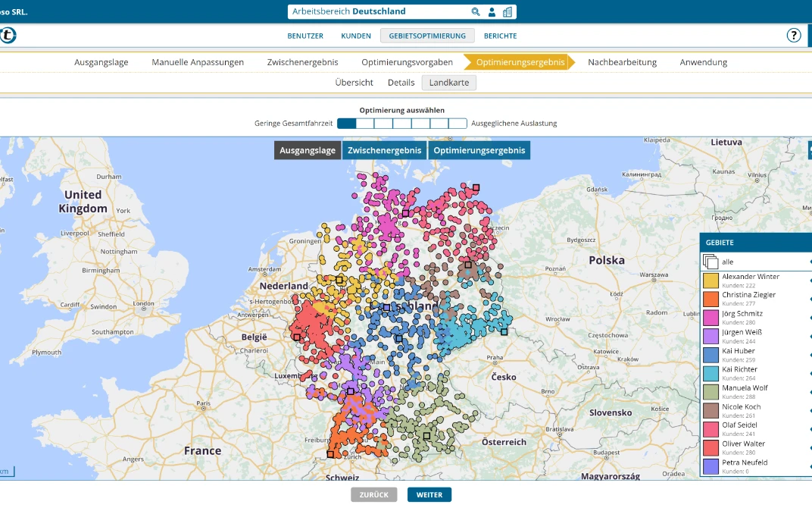Click the stacked layers icon beside 'alle'
This screenshot has width=812, height=508.
[712, 261]
